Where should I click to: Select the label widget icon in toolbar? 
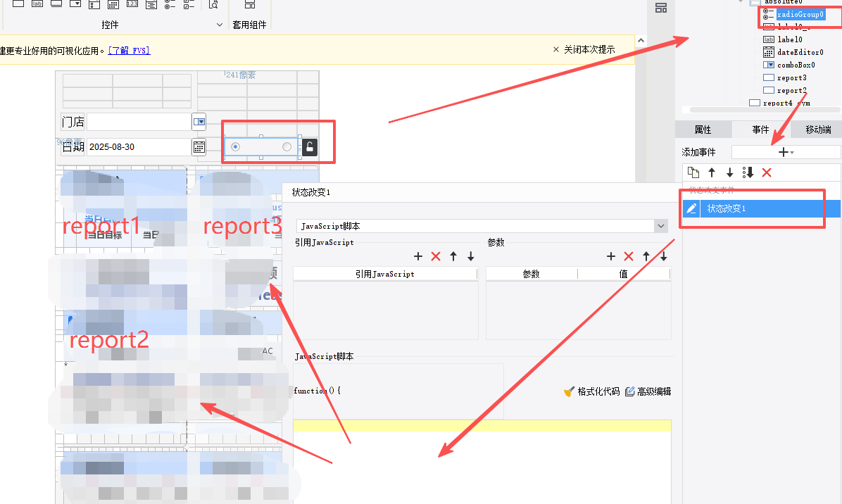37,4
